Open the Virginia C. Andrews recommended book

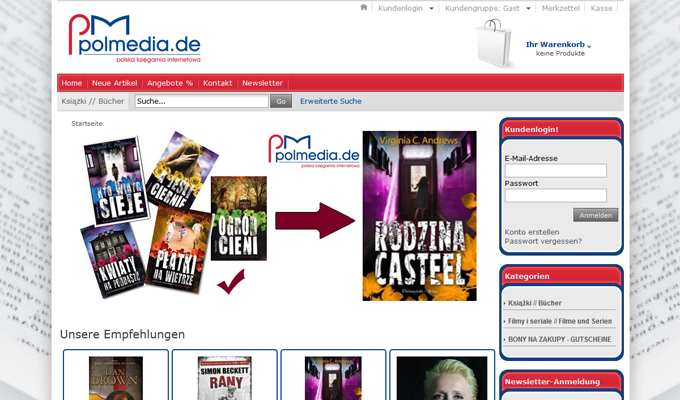(x=333, y=378)
